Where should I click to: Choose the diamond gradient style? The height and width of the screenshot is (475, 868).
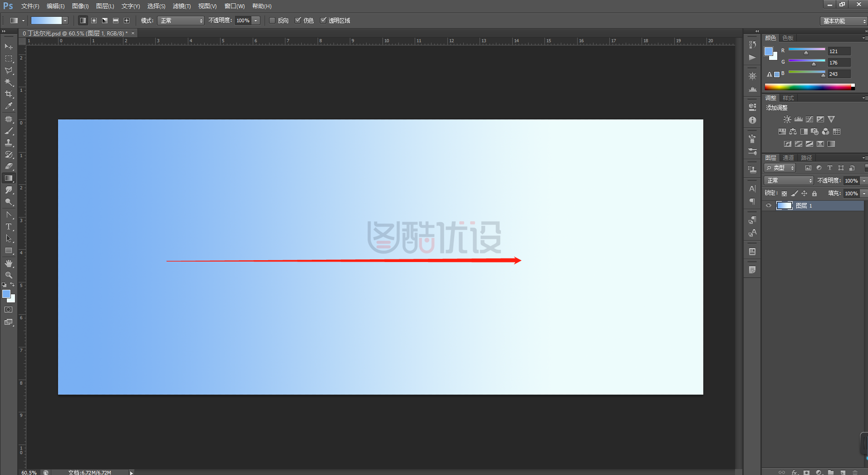127,20
